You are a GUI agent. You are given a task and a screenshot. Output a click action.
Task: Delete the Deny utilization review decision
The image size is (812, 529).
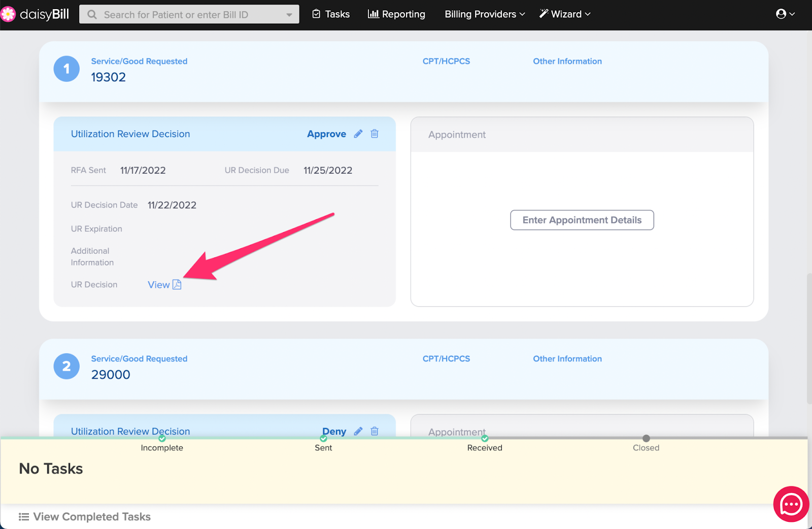(375, 431)
